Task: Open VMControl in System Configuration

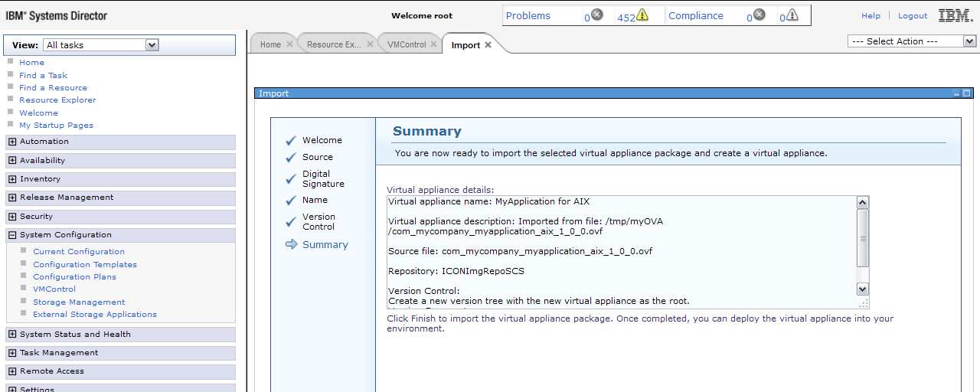Action: (54, 289)
